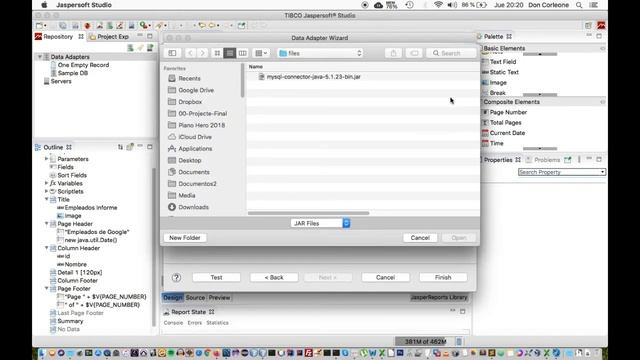Expand Scriptlets node in Outline
The width and height of the screenshot is (640, 360).
tap(47, 191)
